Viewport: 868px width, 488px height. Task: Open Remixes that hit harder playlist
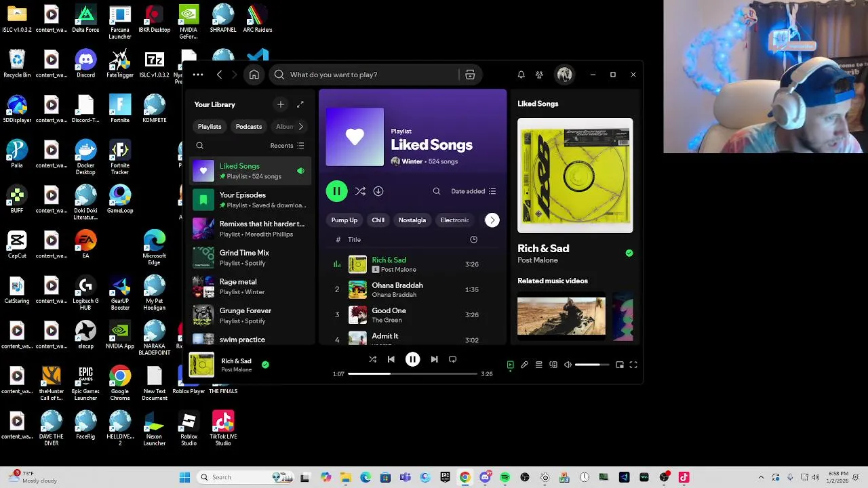click(x=251, y=228)
